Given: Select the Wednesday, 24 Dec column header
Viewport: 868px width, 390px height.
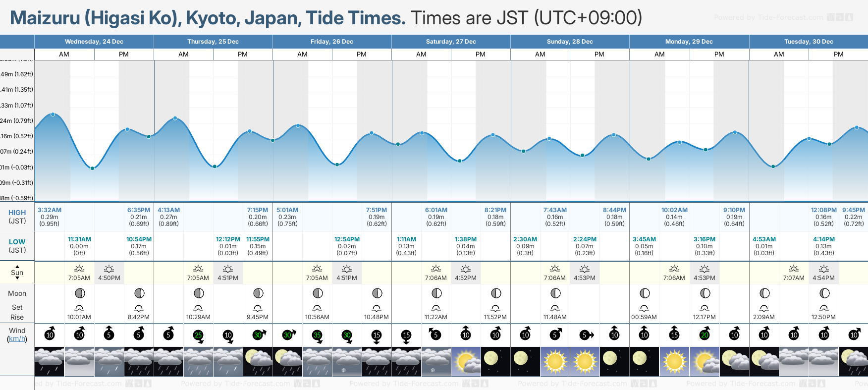Looking at the screenshot, I should click(94, 42).
